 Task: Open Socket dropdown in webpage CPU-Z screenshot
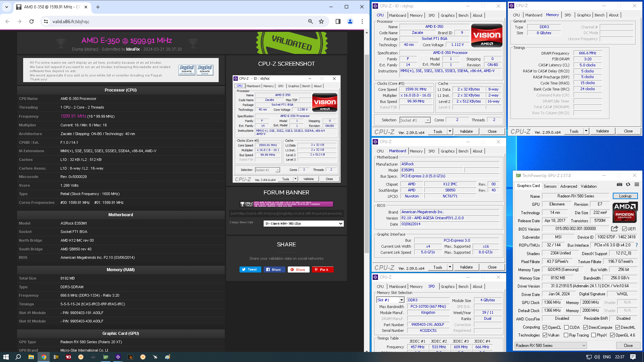[x=268, y=170]
